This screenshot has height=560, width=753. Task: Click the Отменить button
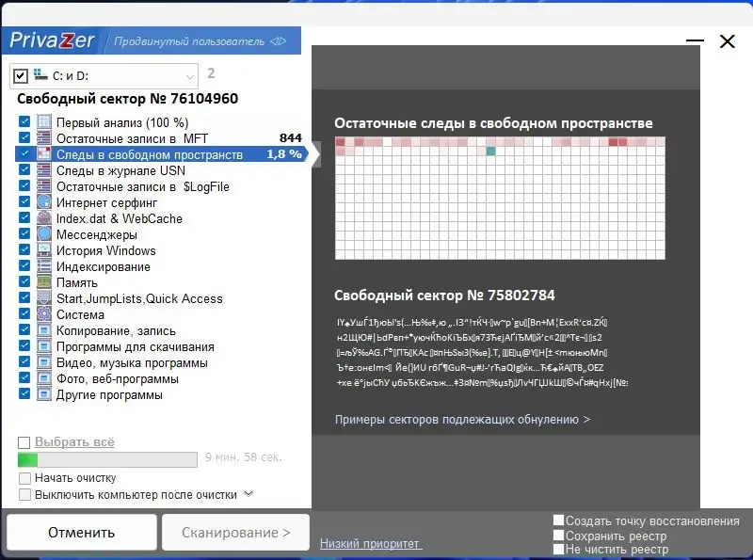(x=81, y=532)
